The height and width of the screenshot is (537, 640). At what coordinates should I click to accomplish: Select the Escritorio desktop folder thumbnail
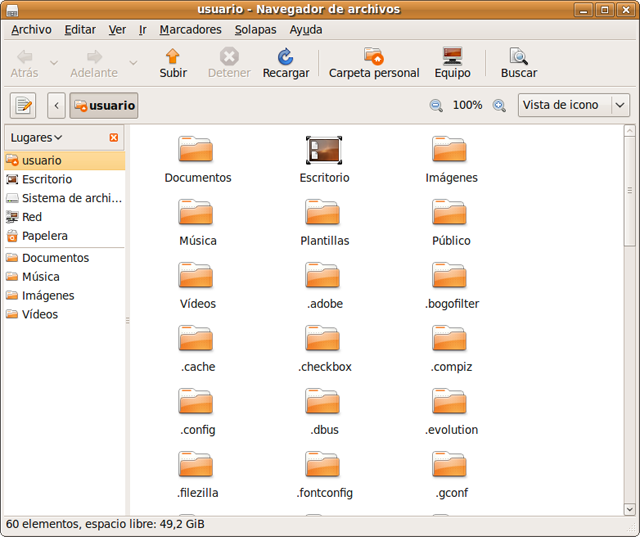tap(324, 150)
